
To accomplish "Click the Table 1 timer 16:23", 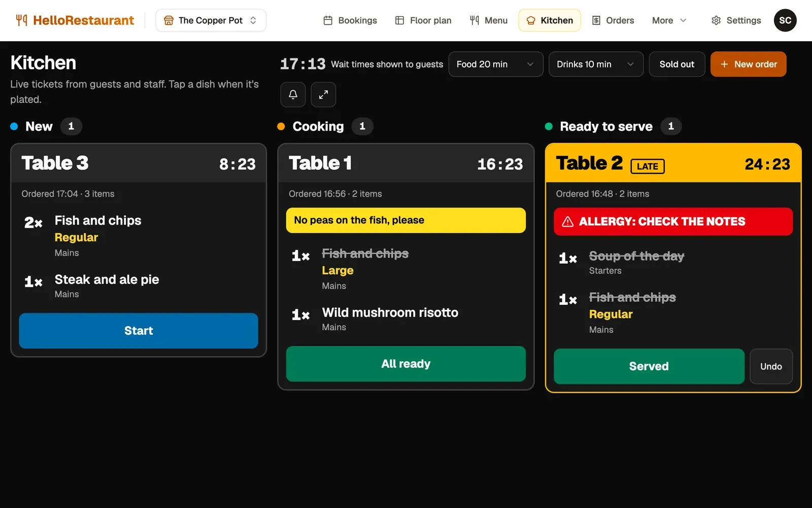I will [x=500, y=164].
